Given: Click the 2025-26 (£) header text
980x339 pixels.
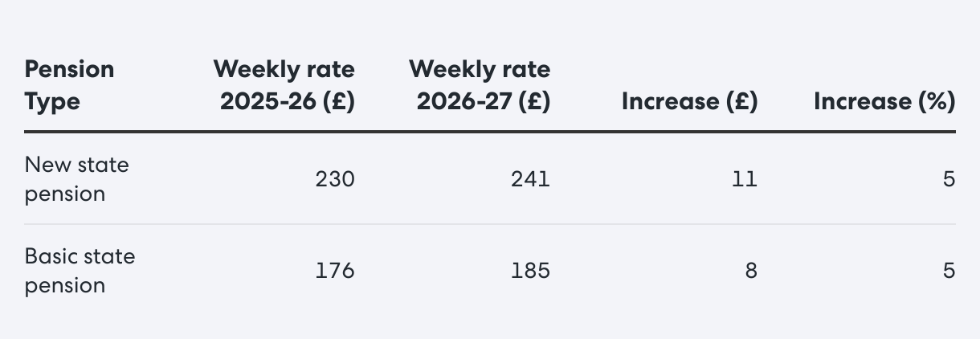Looking at the screenshot, I should 288,102.
